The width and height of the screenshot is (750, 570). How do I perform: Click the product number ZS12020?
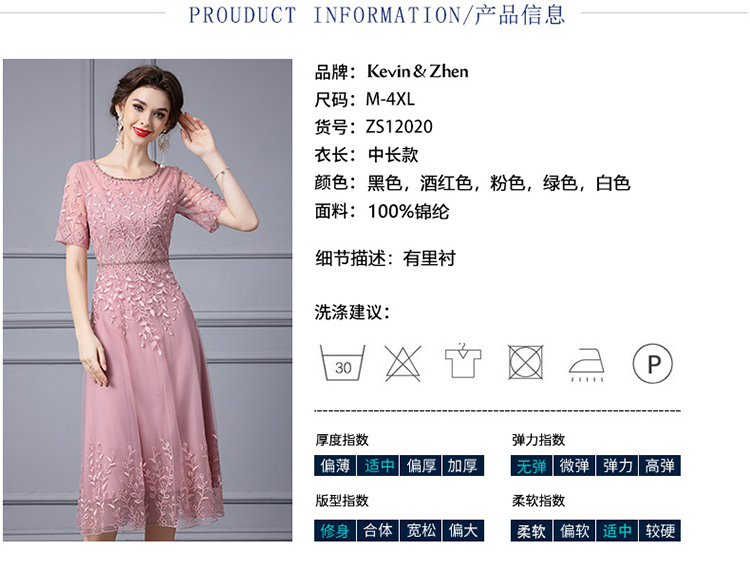click(x=399, y=127)
